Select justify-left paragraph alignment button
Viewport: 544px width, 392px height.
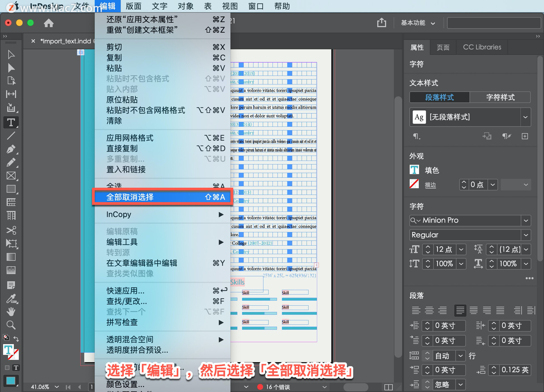tap(460, 310)
